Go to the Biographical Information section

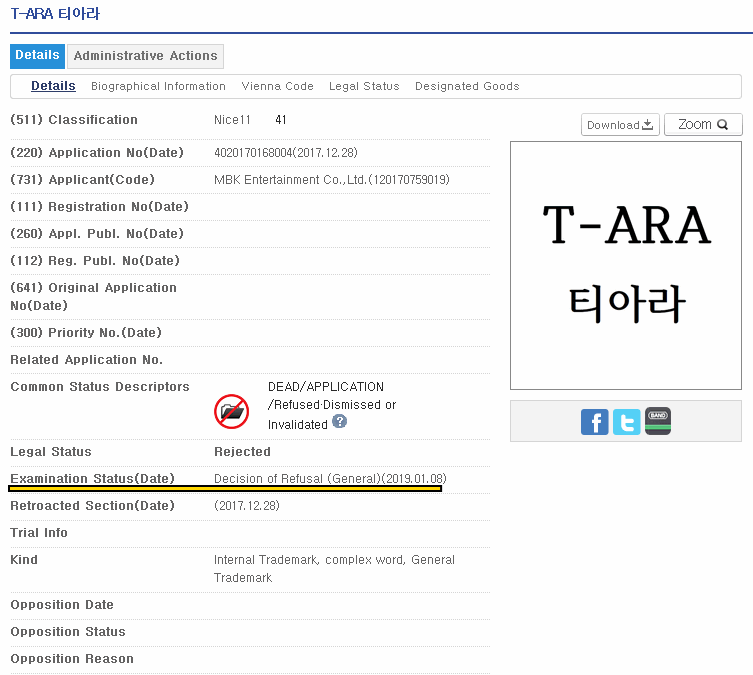pos(158,86)
